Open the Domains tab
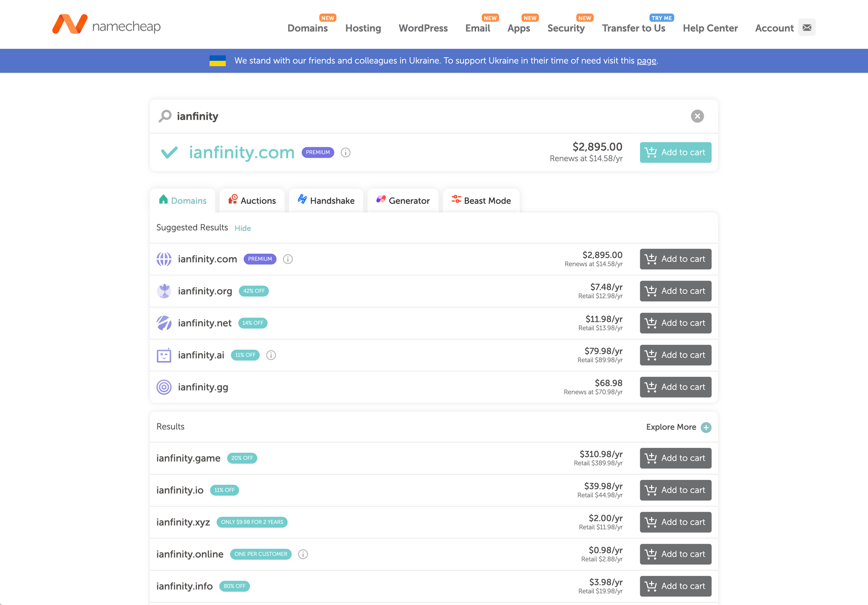This screenshot has width=868, height=605. coord(183,200)
